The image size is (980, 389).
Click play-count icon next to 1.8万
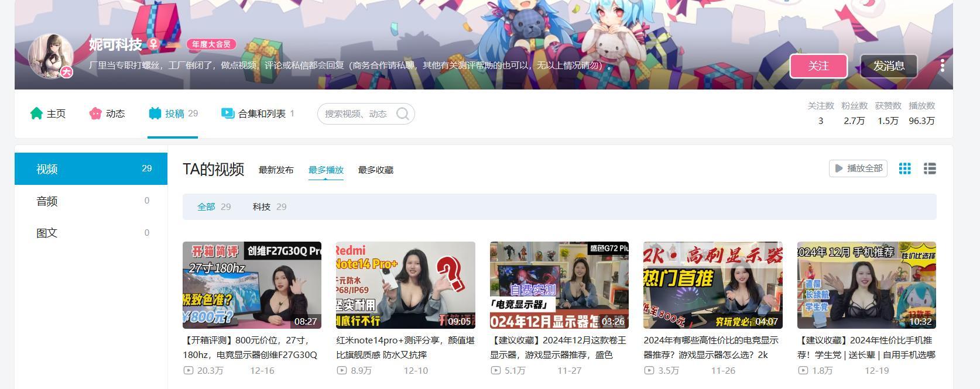(803, 370)
